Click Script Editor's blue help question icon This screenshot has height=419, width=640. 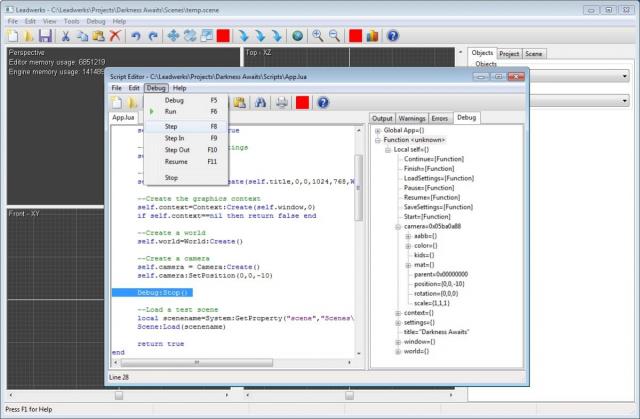pos(323,102)
